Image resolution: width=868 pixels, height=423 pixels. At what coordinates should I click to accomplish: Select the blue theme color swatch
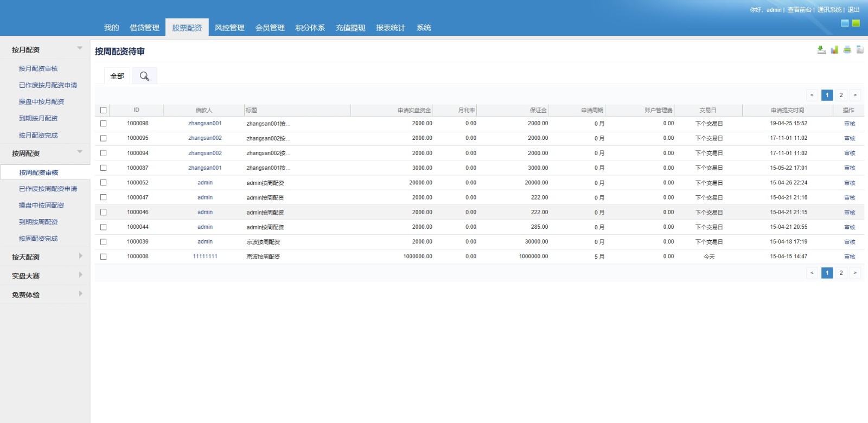(x=845, y=23)
